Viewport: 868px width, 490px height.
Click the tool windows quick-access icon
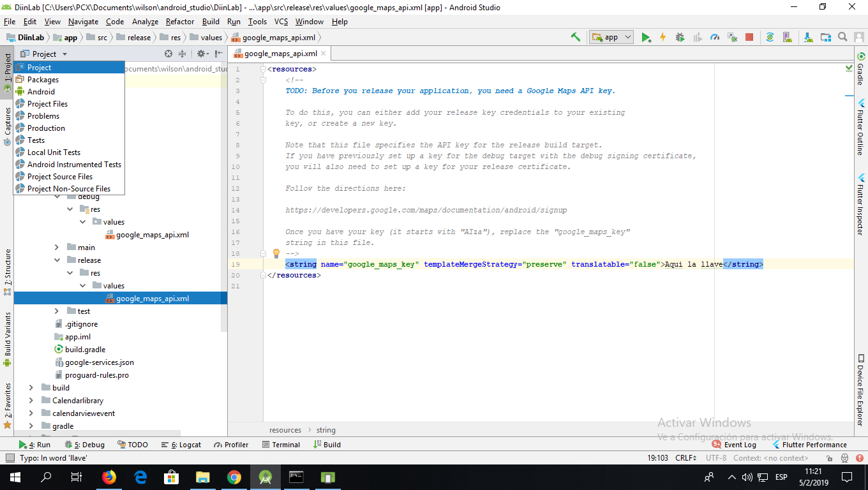pos(9,458)
